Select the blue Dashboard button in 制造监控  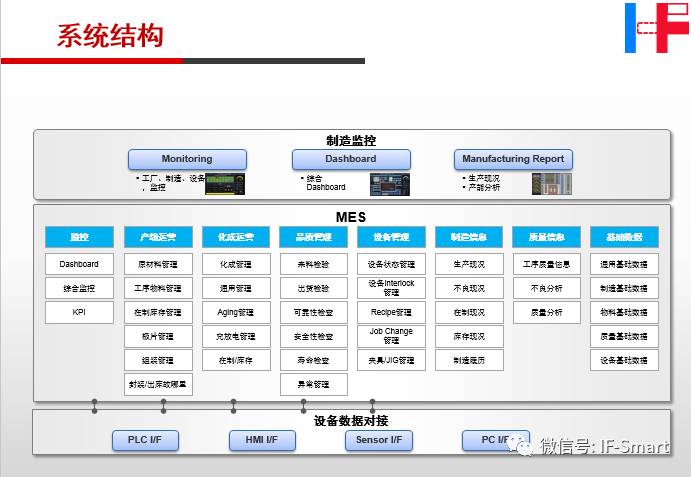pyautogui.click(x=351, y=159)
